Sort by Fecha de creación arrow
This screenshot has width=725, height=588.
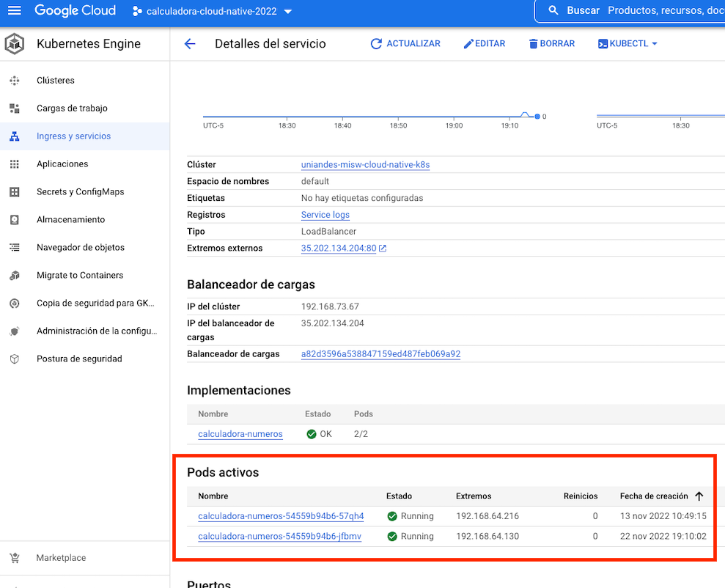click(x=699, y=496)
